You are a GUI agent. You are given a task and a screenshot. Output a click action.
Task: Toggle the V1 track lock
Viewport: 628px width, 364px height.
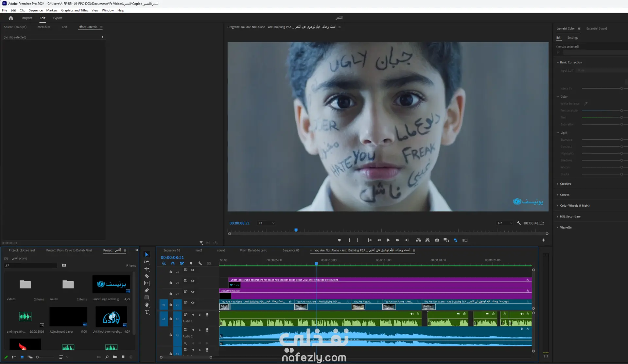point(170,305)
